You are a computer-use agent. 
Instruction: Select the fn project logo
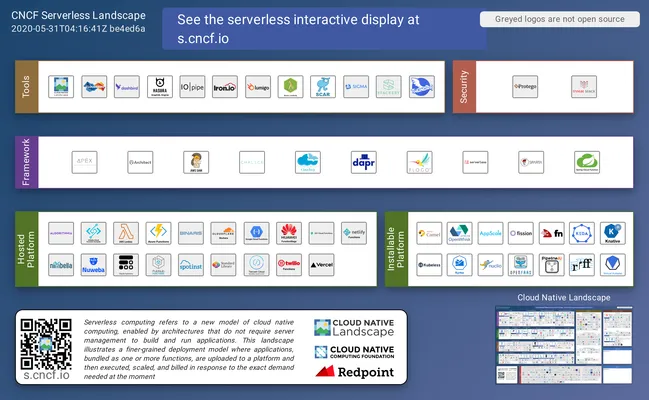pyautogui.click(x=552, y=233)
